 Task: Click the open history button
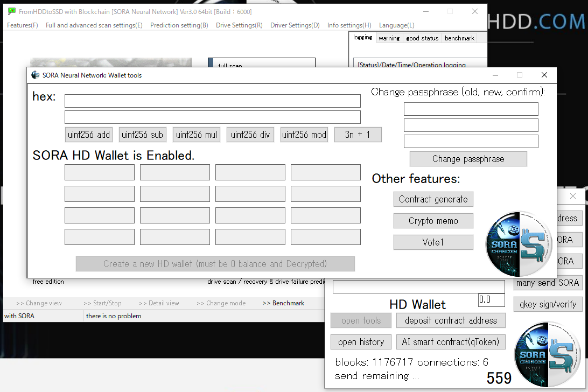361,342
